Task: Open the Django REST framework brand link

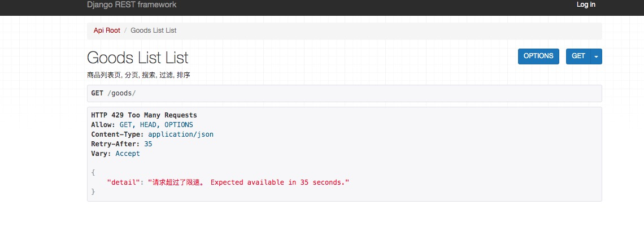Action: (132, 5)
